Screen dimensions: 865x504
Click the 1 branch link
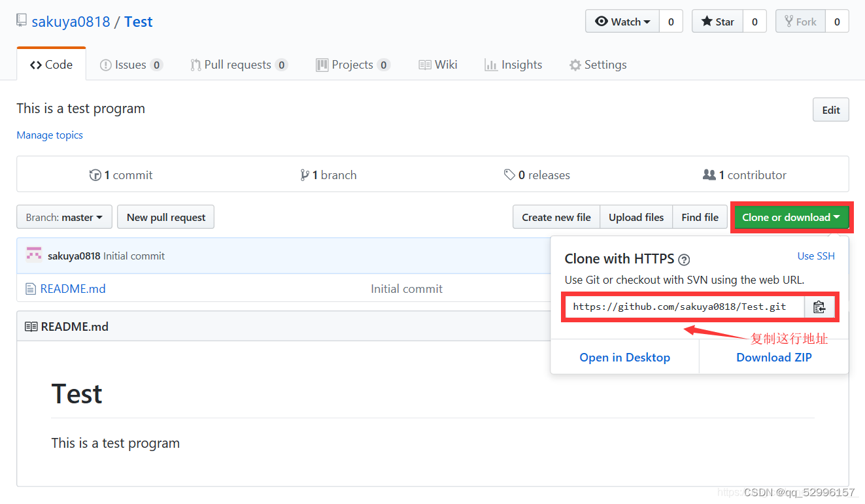point(329,175)
